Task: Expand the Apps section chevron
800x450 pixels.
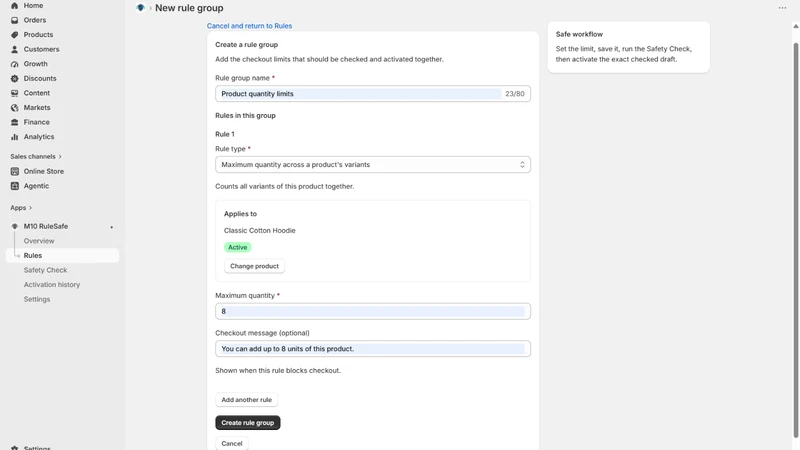Action: click(31, 208)
